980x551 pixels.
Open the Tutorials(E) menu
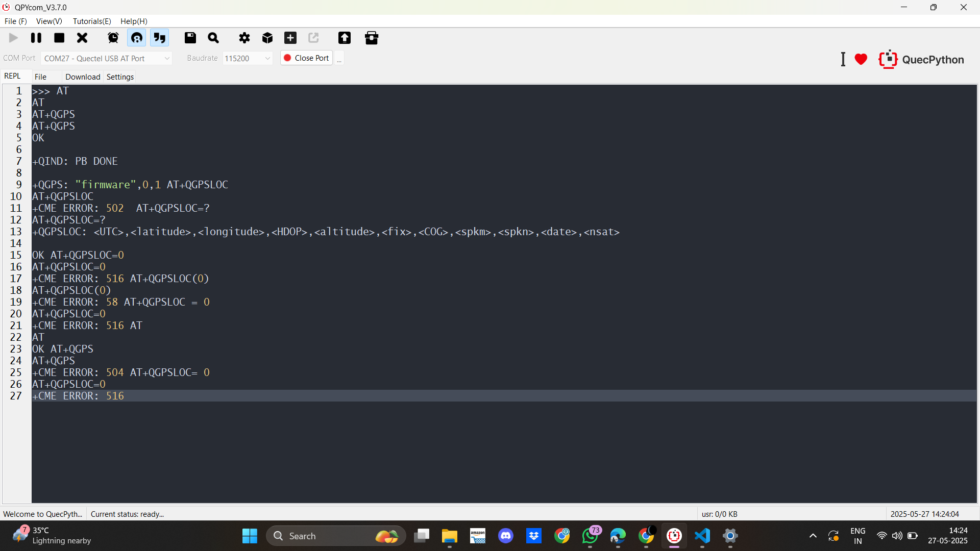click(92, 21)
